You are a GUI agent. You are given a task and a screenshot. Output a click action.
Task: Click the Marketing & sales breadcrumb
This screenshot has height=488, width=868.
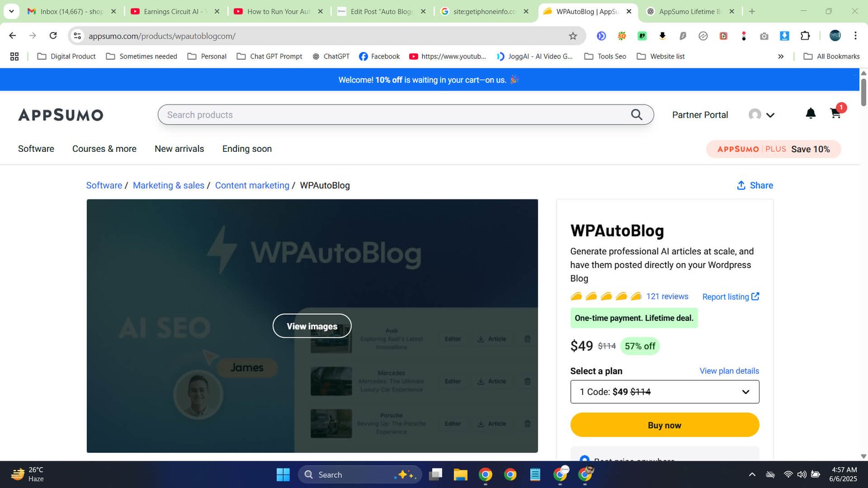pyautogui.click(x=169, y=185)
